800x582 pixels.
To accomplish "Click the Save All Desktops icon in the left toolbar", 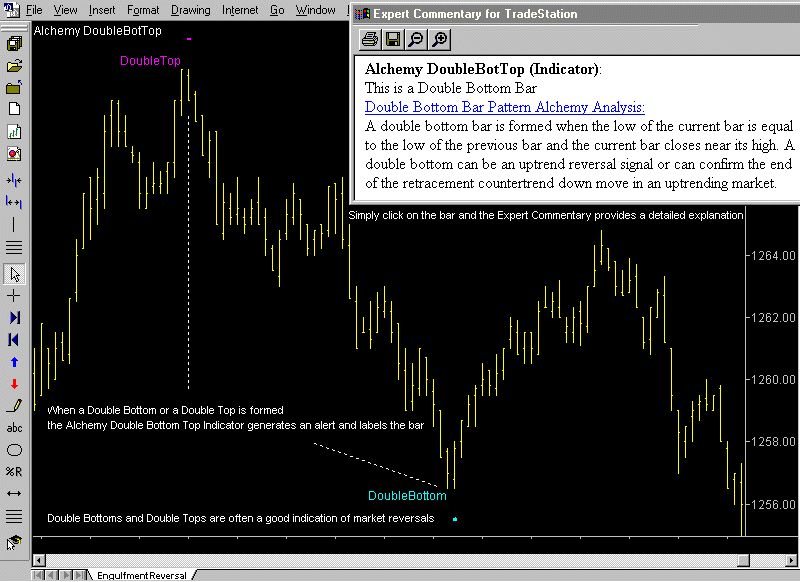I will [14, 44].
